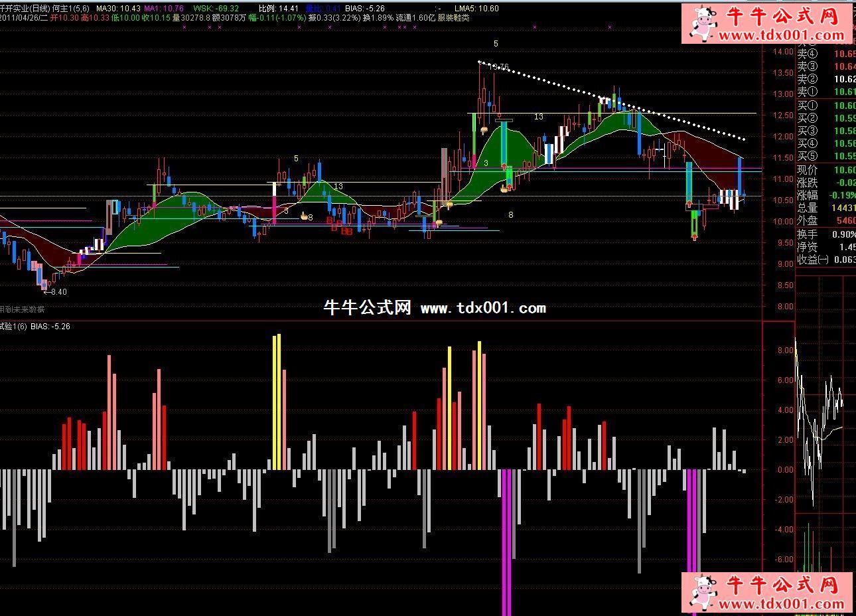Click the pointing hand icon beside number 8

(x=304, y=216)
